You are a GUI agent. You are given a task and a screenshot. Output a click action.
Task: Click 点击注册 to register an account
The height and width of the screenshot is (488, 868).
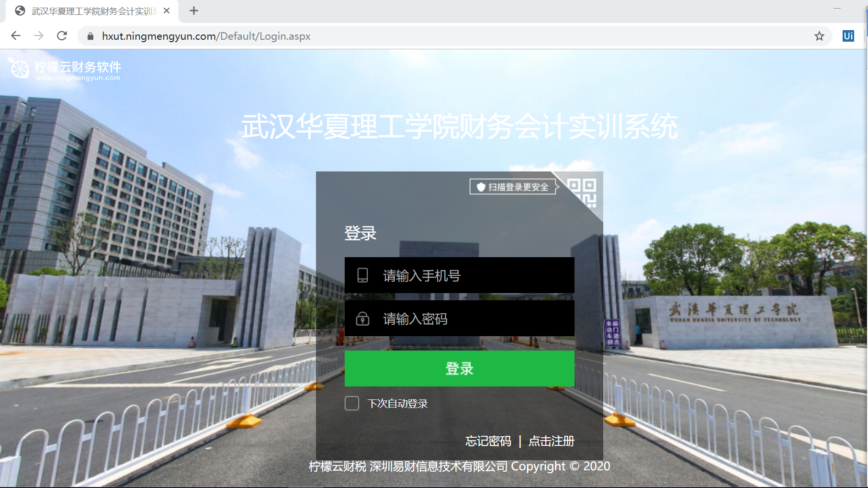click(x=552, y=441)
